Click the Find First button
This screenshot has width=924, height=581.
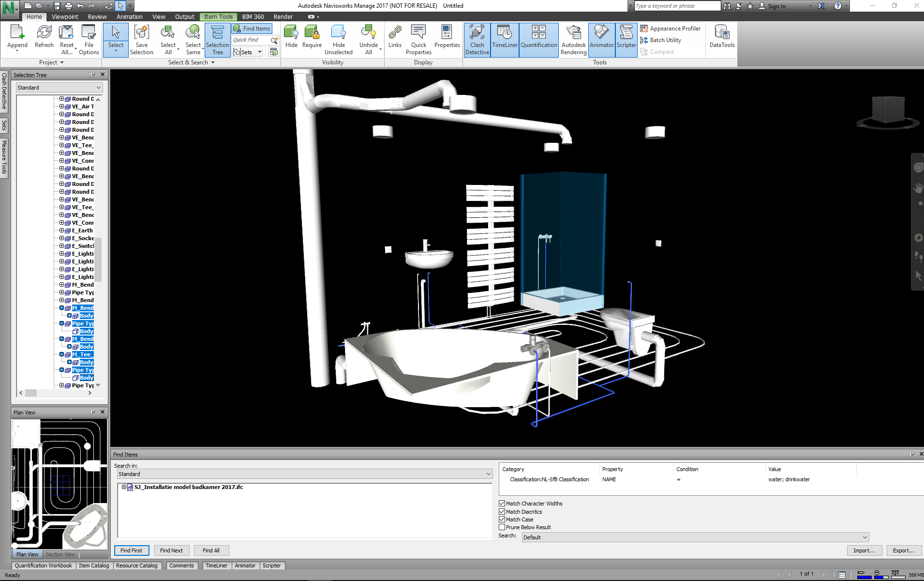(131, 550)
